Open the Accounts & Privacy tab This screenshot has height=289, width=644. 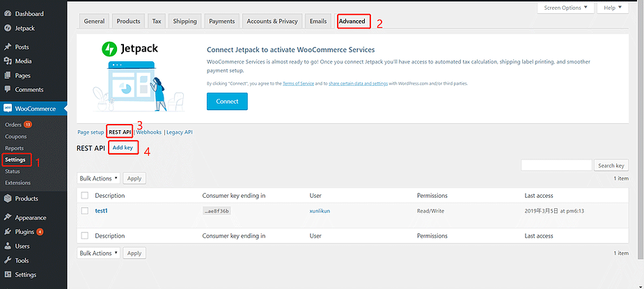272,21
